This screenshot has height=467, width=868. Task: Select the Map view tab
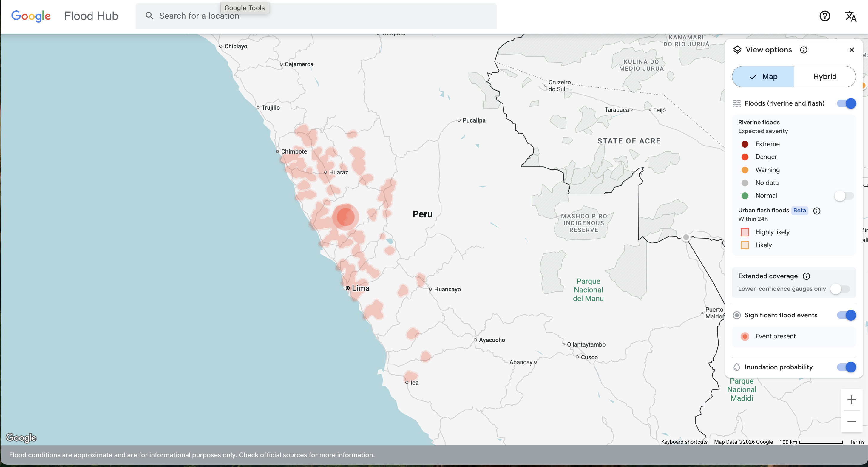click(x=763, y=76)
